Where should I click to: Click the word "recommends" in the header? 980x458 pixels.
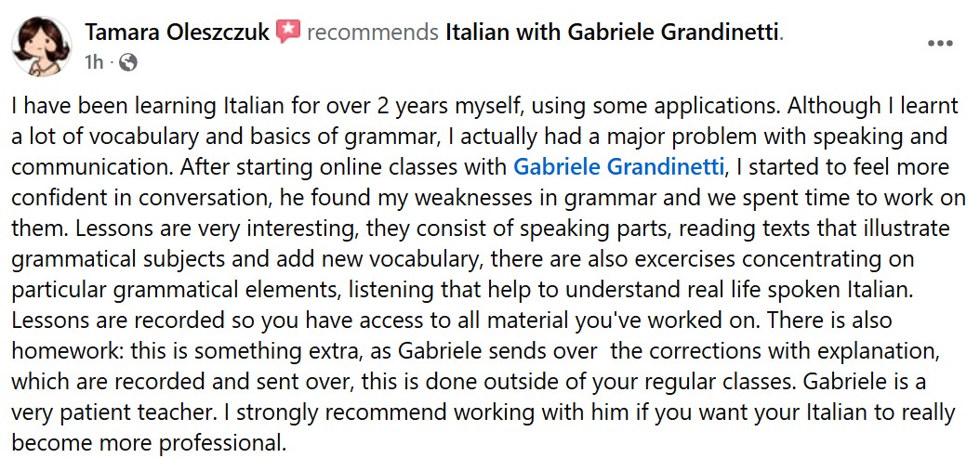pos(372,33)
